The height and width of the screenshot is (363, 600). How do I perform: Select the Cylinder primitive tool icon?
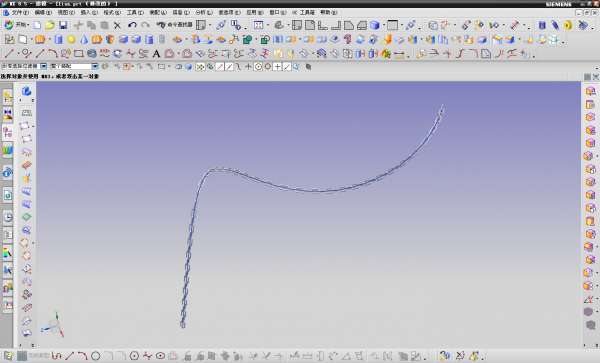click(59, 39)
